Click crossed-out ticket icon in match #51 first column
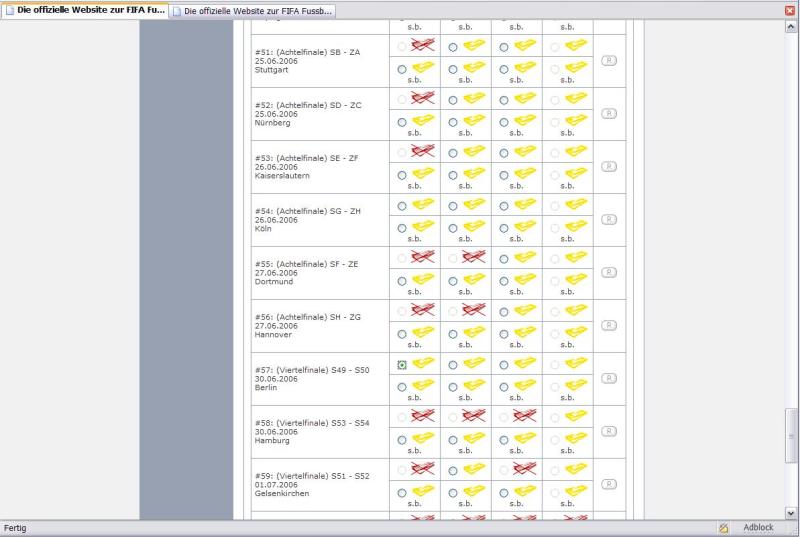800x537 pixels. pos(423,45)
